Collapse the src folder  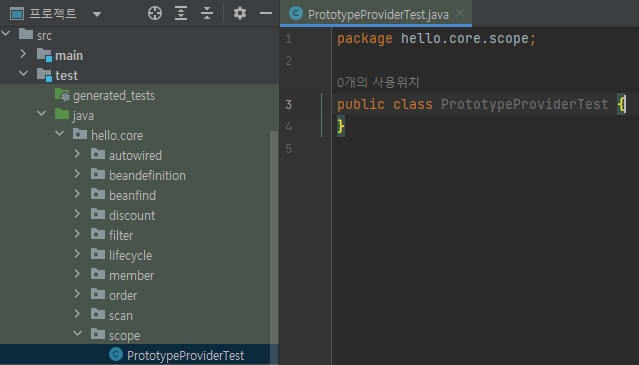click(6, 33)
